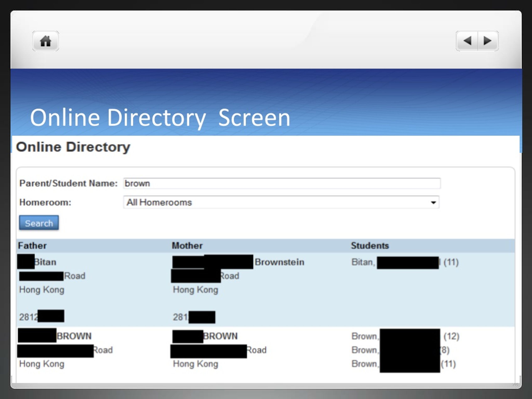Click the Parent/Student Name input field
The height and width of the screenshot is (399, 532).
pyautogui.click(x=282, y=183)
